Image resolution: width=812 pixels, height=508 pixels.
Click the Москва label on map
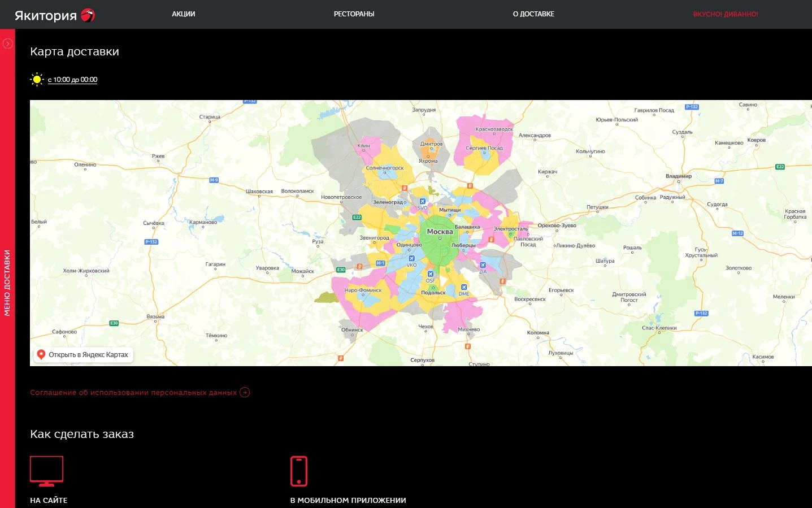point(440,232)
